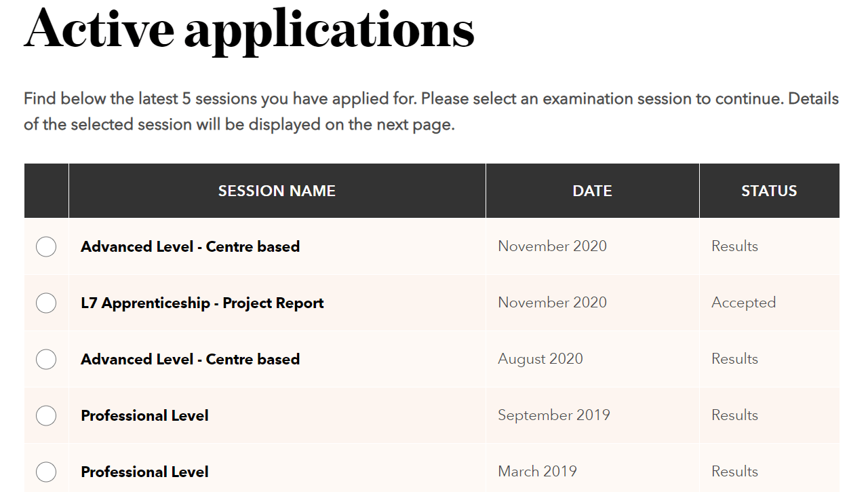Click the Results status in the August 2020 row
The image size is (868, 492).
point(734,359)
